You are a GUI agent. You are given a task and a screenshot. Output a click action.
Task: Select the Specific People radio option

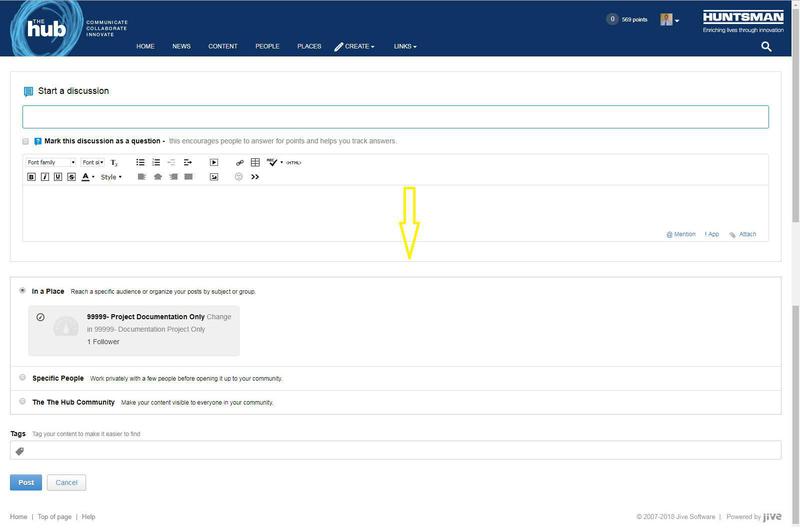23,378
